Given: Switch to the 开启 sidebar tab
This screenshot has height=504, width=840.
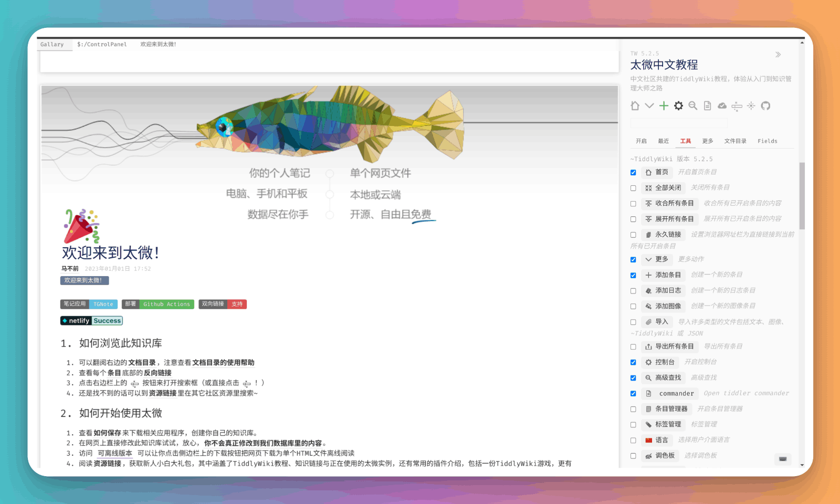Looking at the screenshot, I should (641, 141).
